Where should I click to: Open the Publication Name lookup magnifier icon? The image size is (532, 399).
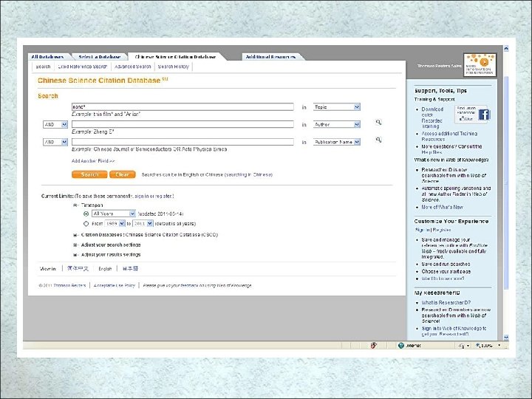[378, 140]
